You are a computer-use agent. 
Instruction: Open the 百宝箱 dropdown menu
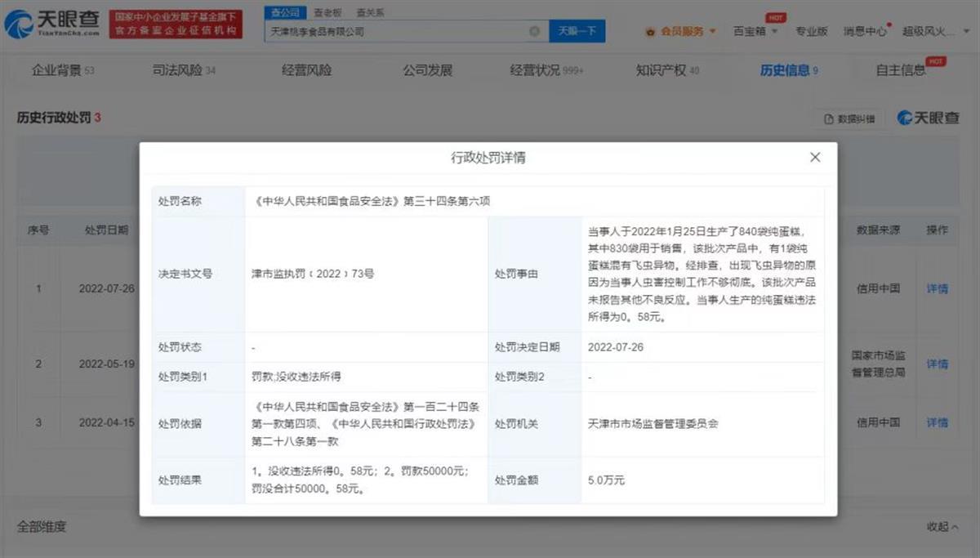click(749, 31)
